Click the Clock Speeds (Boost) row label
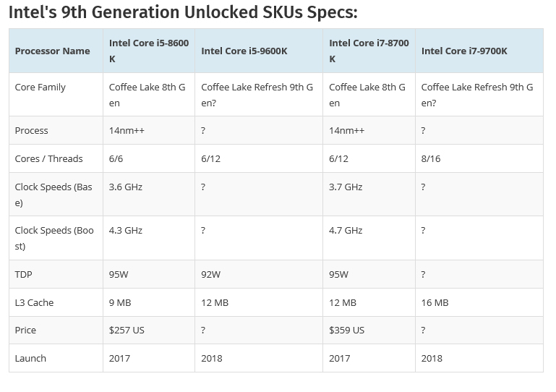 [54, 238]
